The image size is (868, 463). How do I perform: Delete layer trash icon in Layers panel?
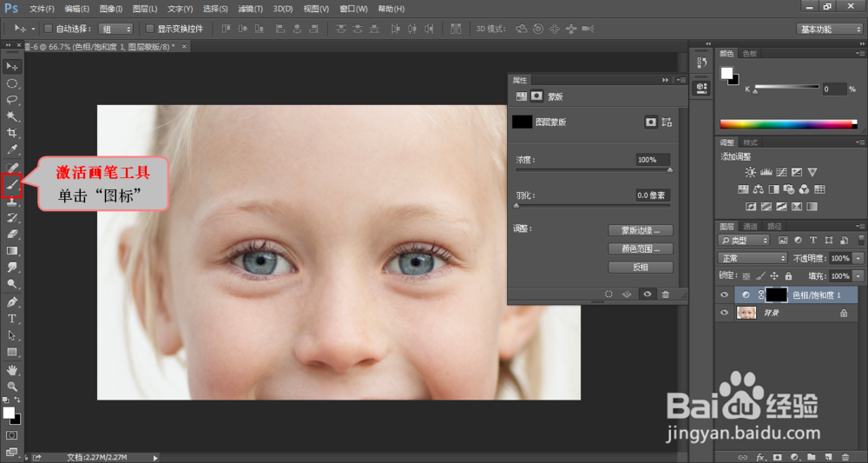coord(845,458)
